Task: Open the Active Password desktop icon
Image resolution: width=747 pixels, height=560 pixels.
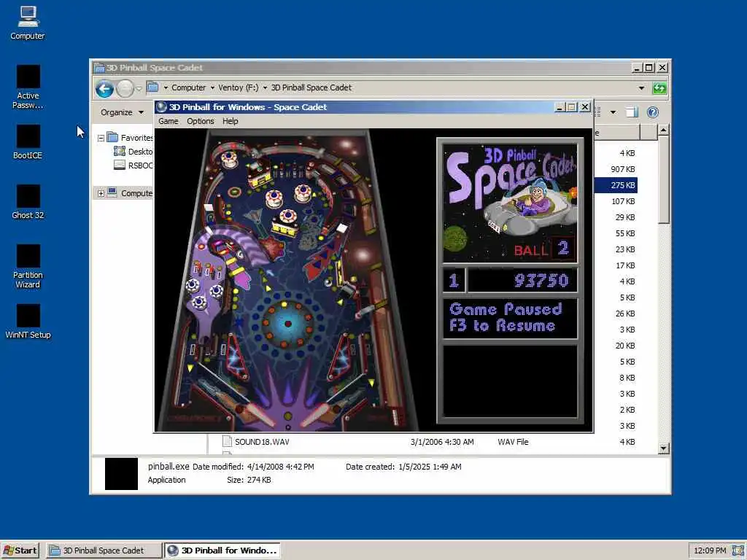Action: tap(28, 87)
